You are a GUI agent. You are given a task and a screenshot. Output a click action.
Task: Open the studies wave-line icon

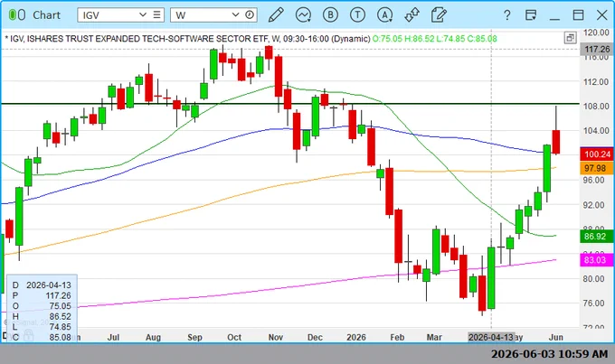point(303,14)
